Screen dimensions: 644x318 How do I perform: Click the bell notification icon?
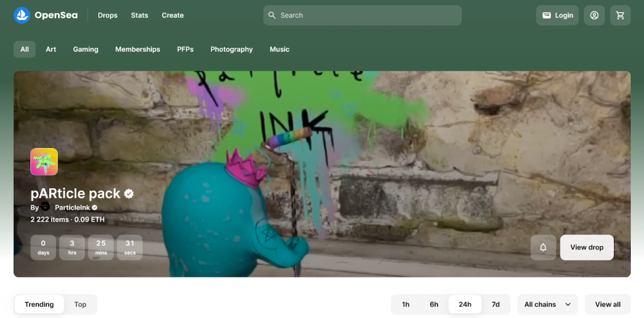[543, 247]
